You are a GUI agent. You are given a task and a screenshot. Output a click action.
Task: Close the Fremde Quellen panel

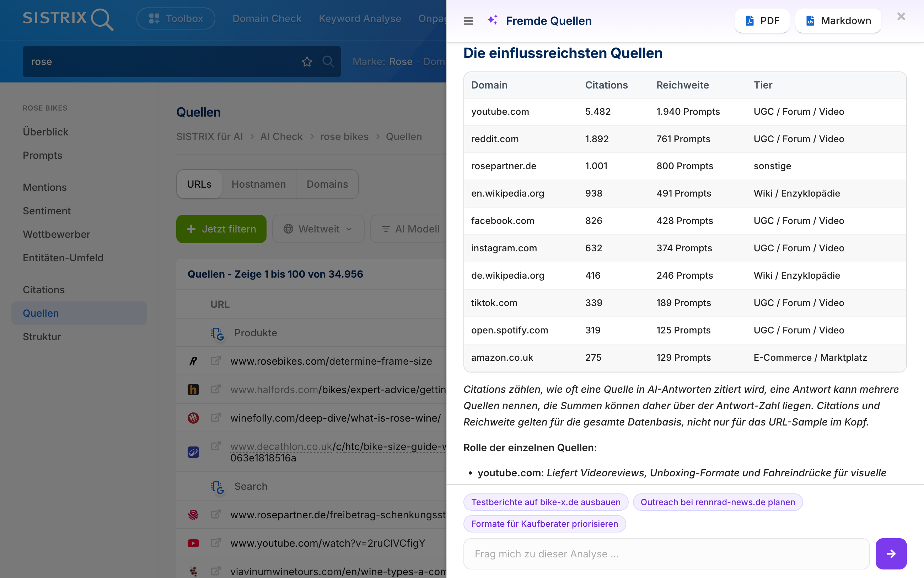(901, 16)
